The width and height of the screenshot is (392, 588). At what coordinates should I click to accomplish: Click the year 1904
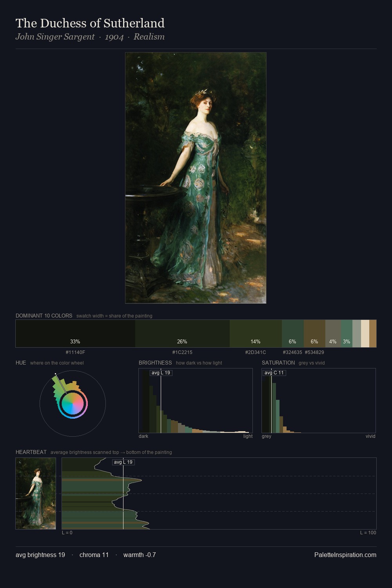[x=114, y=37]
